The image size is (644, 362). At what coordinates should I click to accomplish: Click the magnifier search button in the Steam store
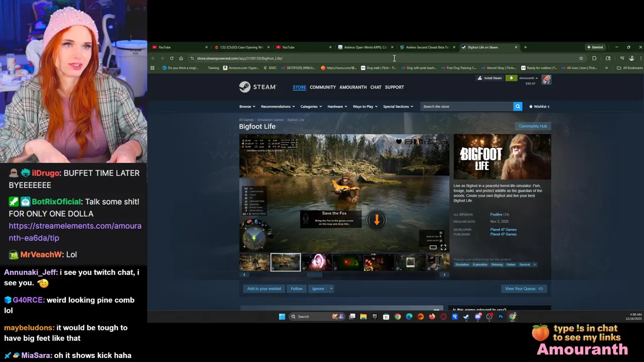518,107
